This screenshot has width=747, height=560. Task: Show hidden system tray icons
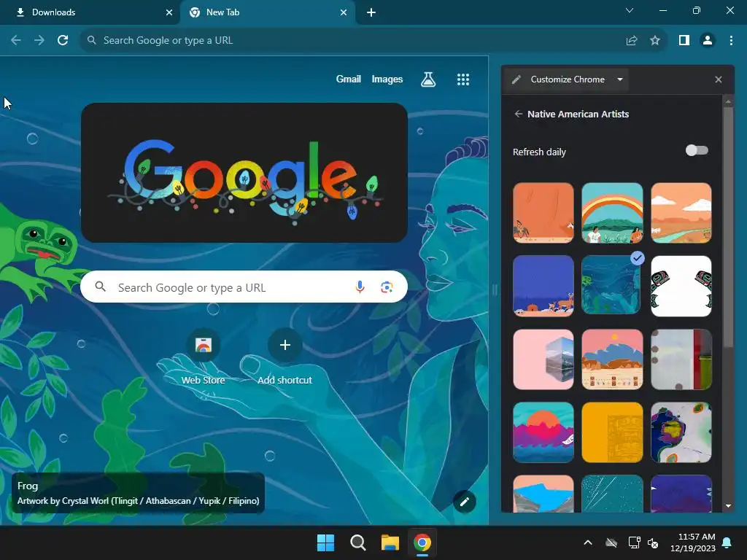point(588,542)
